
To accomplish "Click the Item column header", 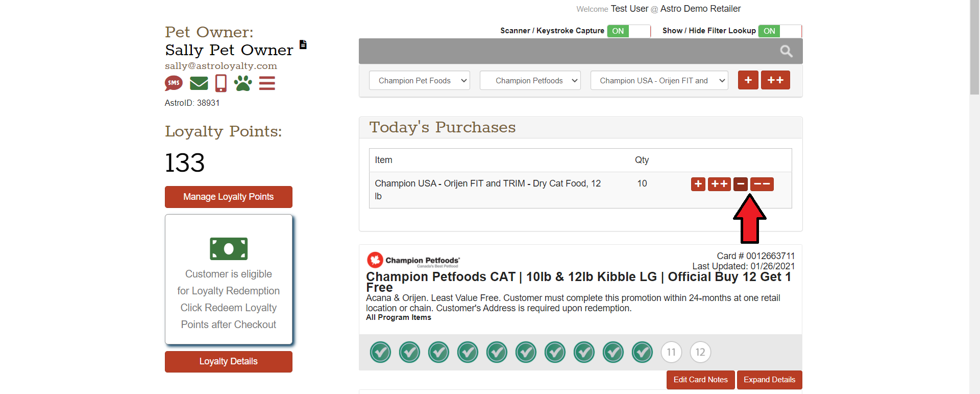I will tap(383, 160).
